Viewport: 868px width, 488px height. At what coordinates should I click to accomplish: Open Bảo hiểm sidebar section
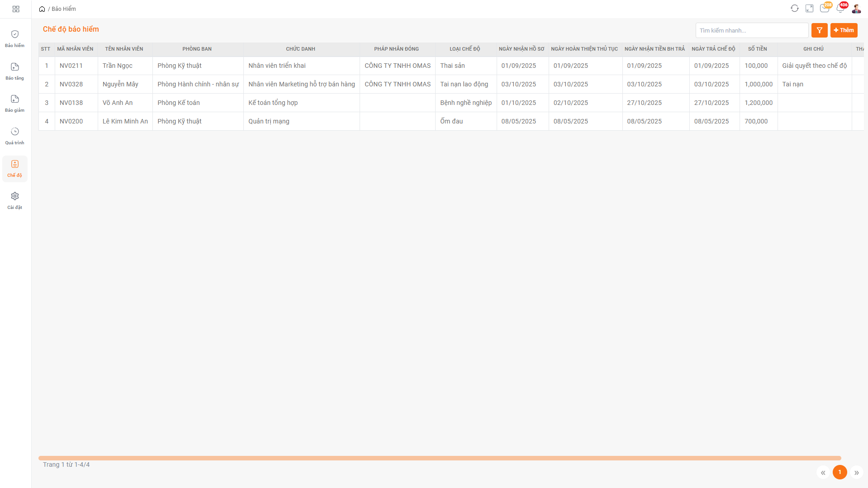click(x=15, y=38)
